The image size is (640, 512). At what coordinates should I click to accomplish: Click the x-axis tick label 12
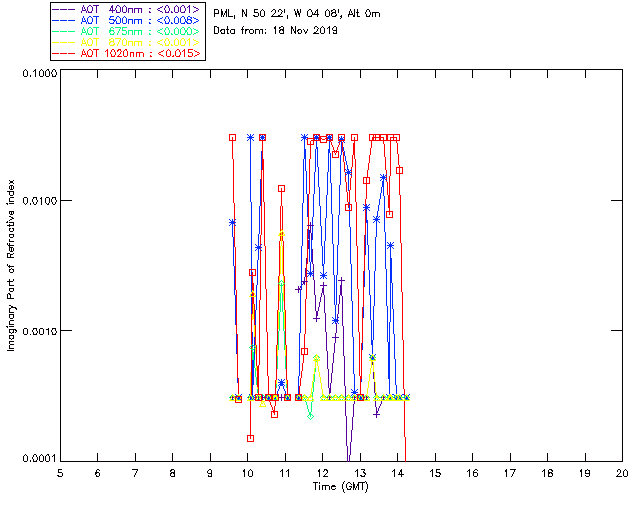[322, 473]
